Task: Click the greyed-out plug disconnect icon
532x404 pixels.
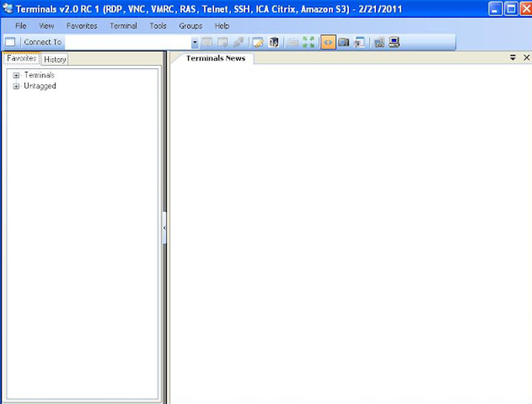Action: 238,43
